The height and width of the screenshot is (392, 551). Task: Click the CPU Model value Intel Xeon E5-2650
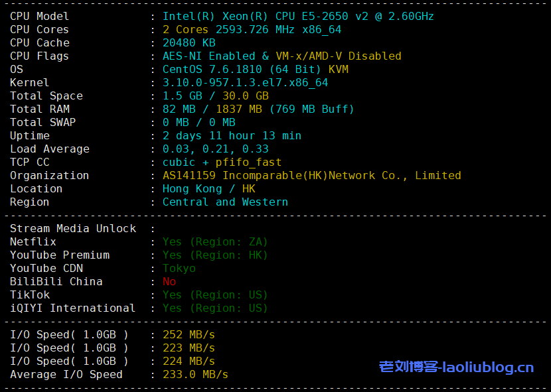[298, 16]
